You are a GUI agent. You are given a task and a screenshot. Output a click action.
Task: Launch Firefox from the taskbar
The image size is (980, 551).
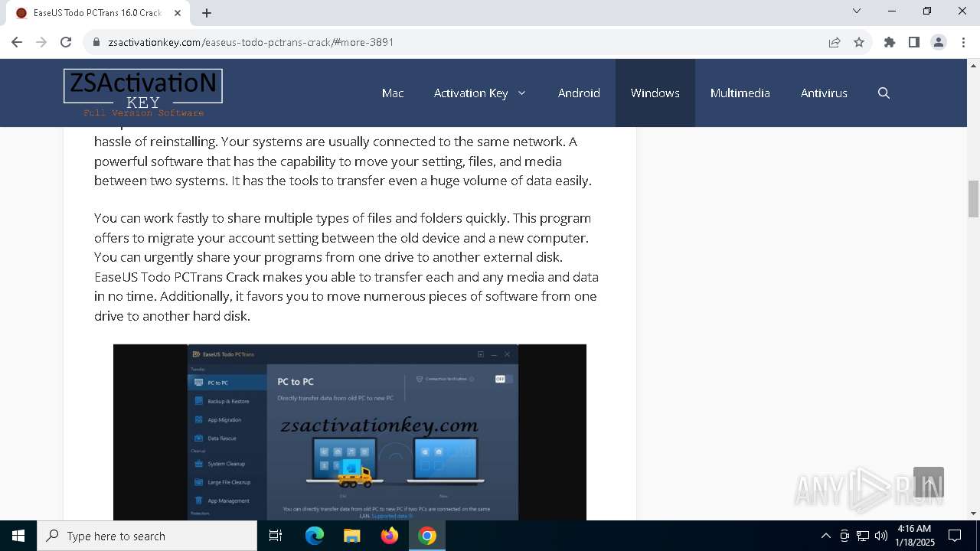390,536
